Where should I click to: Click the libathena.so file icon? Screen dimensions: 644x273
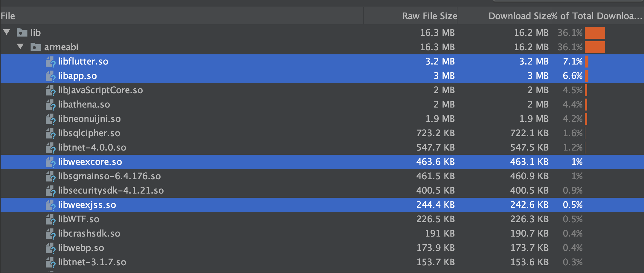(51, 105)
